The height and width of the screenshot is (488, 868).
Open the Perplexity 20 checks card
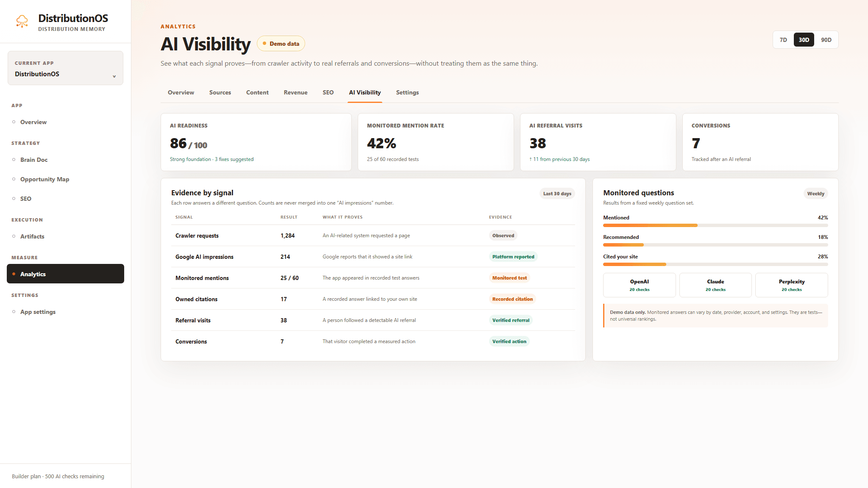(791, 285)
